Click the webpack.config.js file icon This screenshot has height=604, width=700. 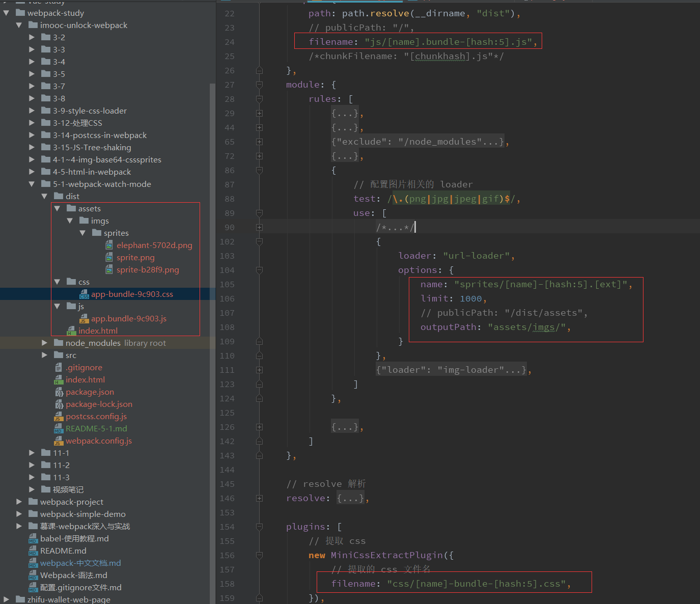(59, 441)
